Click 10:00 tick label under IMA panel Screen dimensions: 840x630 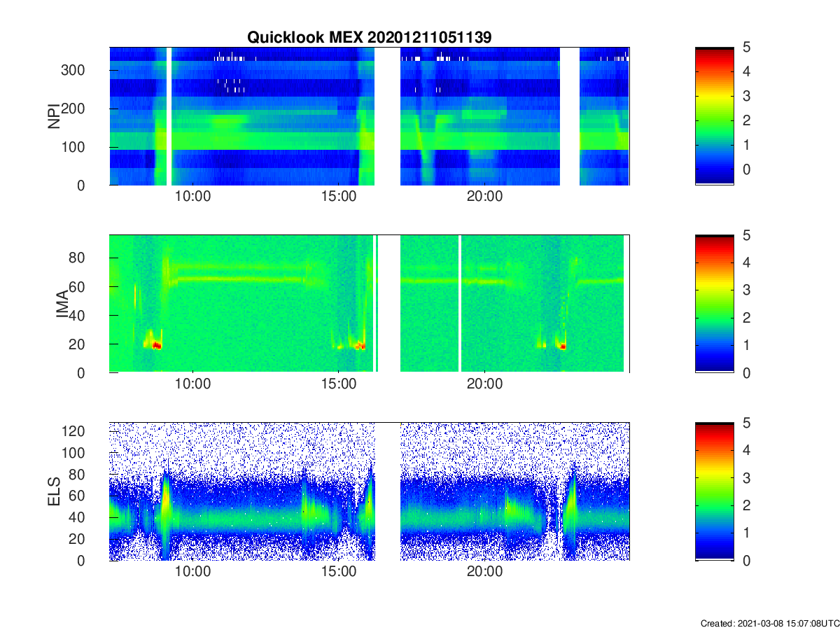[192, 384]
